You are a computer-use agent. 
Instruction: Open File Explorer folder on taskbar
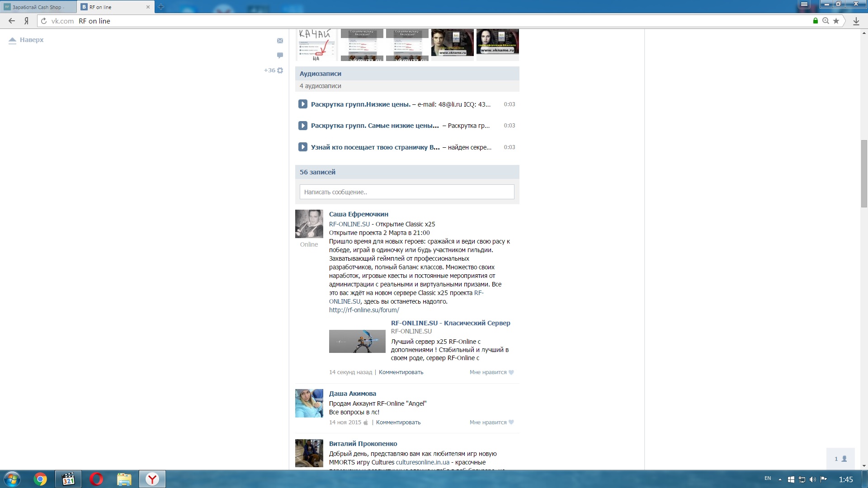(124, 479)
